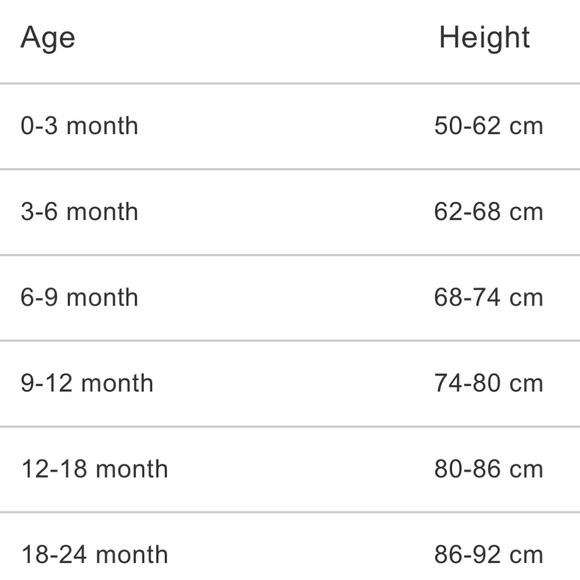This screenshot has width=580, height=580.
Task: Click the 80-86 cm height value
Action: [x=489, y=469]
